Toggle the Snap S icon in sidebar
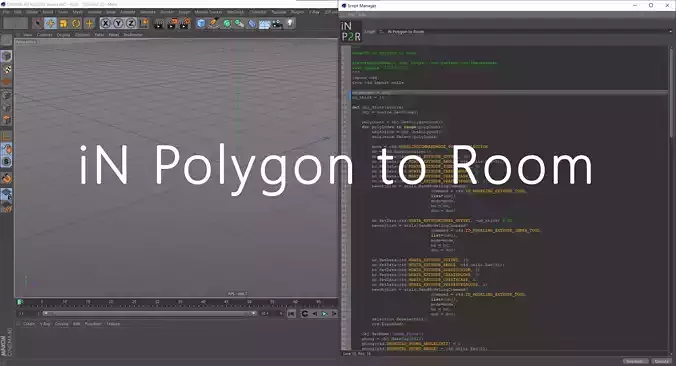Viewport: 676px width, 366px height. tap(6, 162)
